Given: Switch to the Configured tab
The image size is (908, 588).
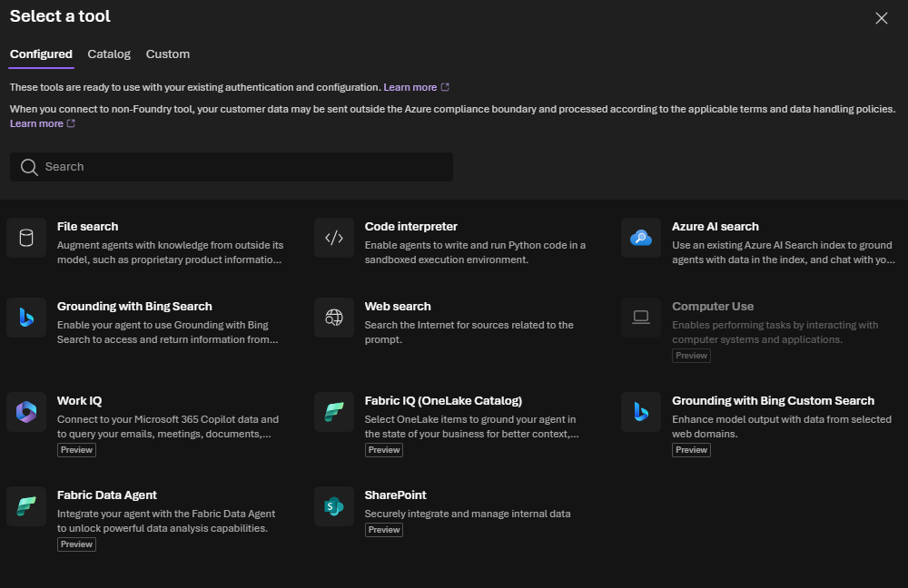Looking at the screenshot, I should pos(41,54).
